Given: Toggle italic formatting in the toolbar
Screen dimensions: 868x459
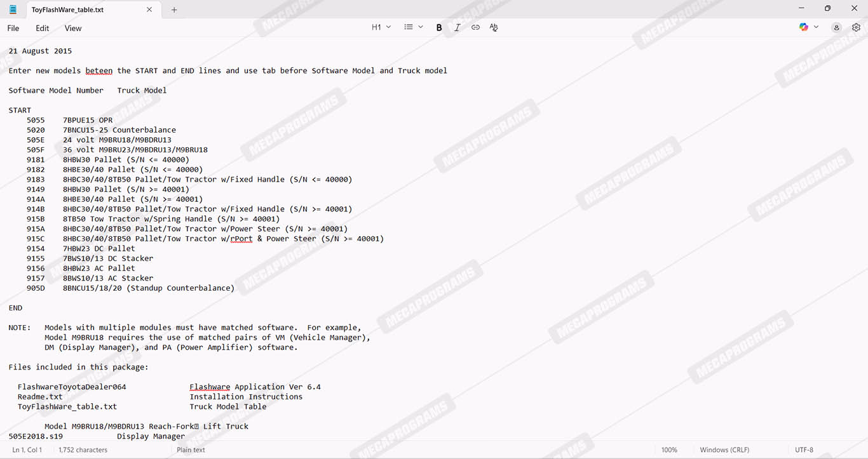Looking at the screenshot, I should tap(457, 27).
